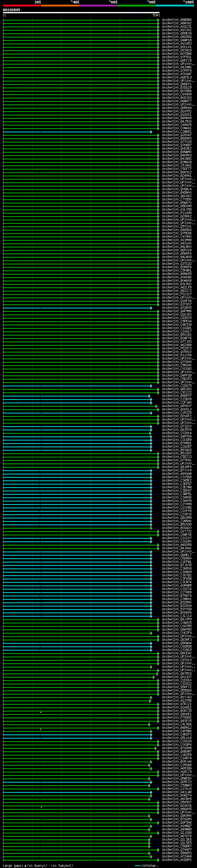
Task: Open hit UniRef100_C9SIZ2
Action: (x=177, y=393)
